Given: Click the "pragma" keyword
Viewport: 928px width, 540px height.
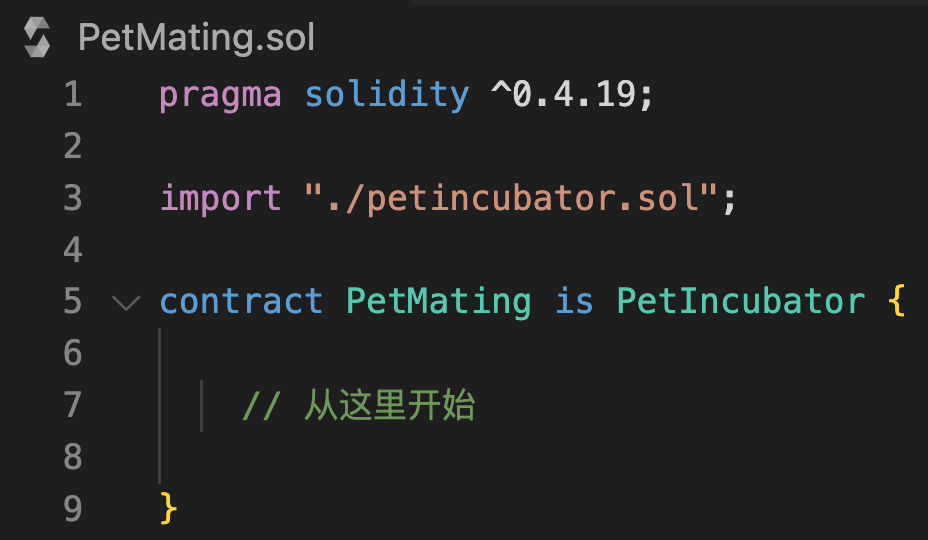Looking at the screenshot, I should tap(220, 94).
